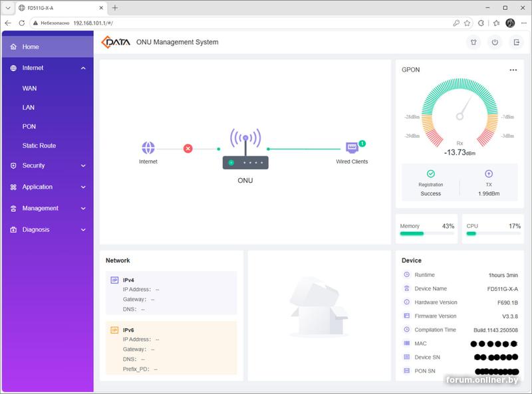The width and height of the screenshot is (532, 394).
Task: Click the browser favorites star icon
Action: click(x=467, y=23)
